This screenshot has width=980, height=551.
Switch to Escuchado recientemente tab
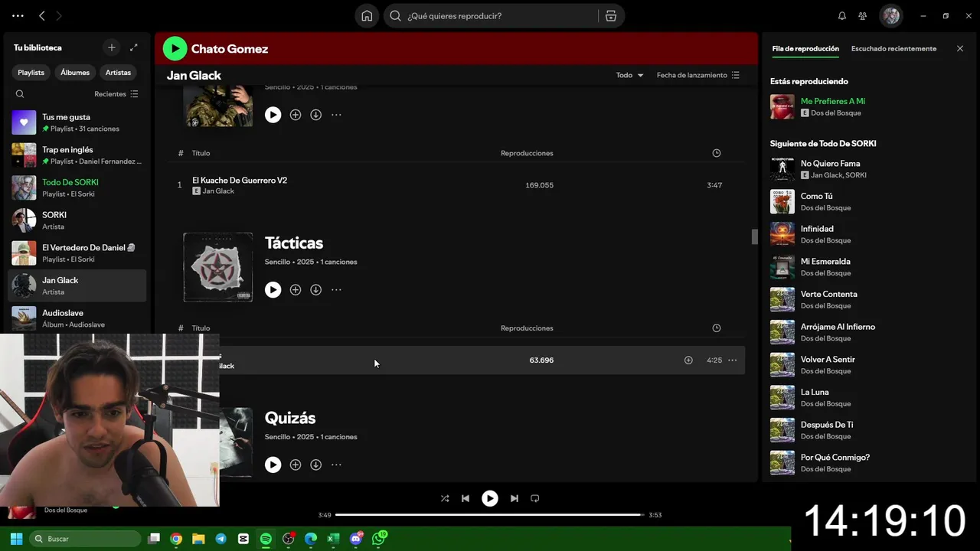[893, 49]
